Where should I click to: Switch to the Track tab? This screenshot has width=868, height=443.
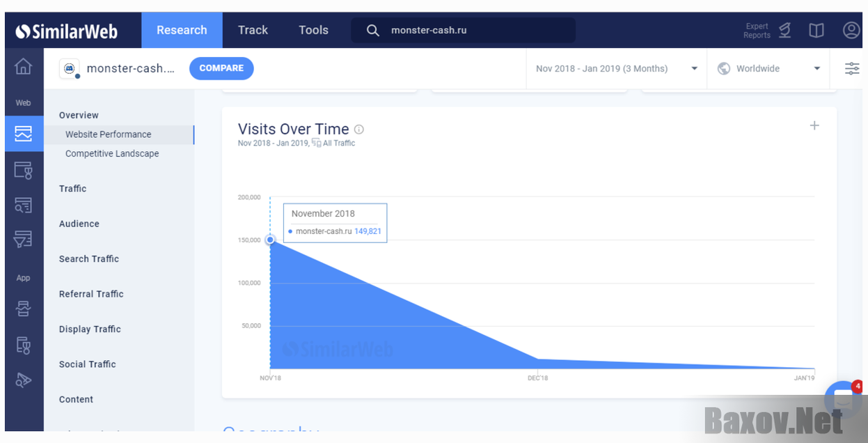(x=253, y=30)
